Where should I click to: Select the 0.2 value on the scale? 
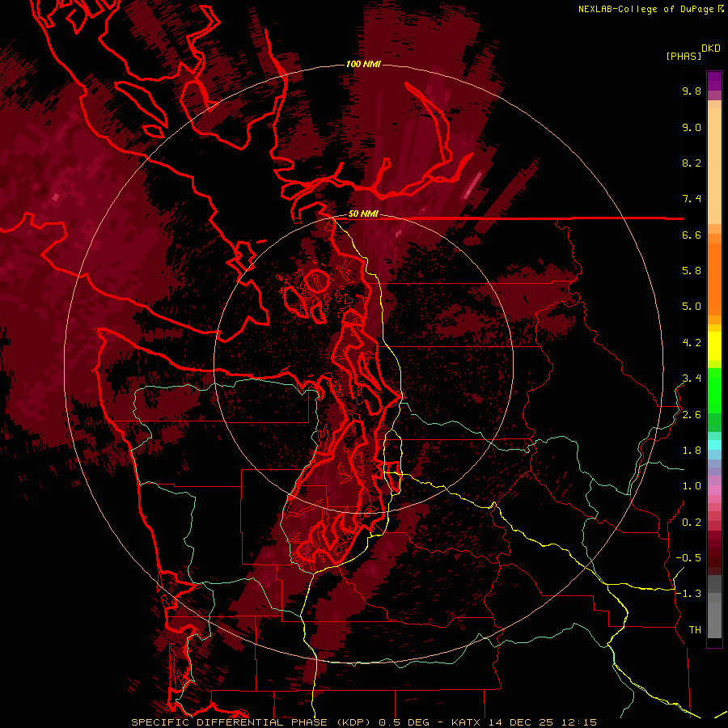pos(692,523)
